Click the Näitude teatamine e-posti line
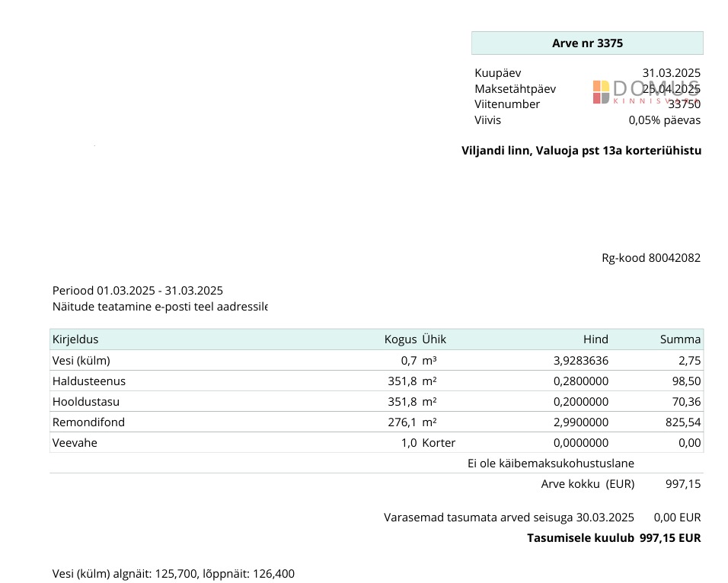 pyautogui.click(x=160, y=307)
